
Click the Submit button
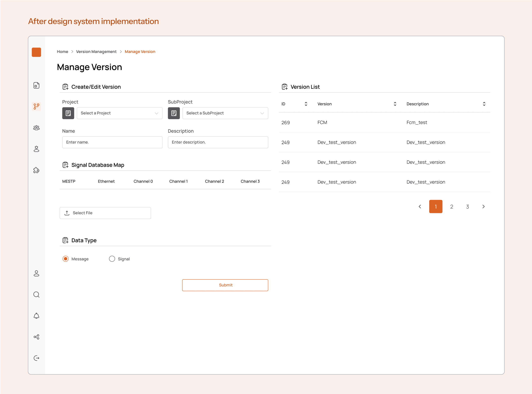[x=225, y=285]
